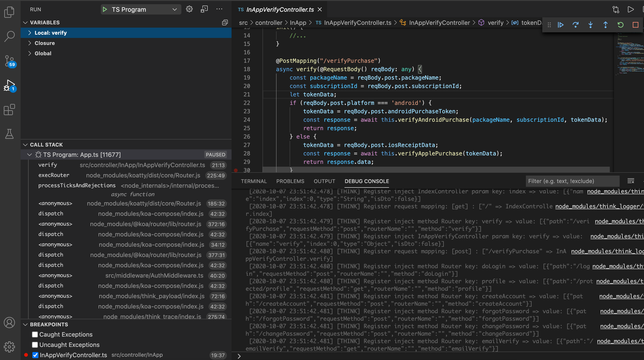Click controller in the breadcrumb path
The width and height of the screenshot is (644, 360).
coord(269,23)
